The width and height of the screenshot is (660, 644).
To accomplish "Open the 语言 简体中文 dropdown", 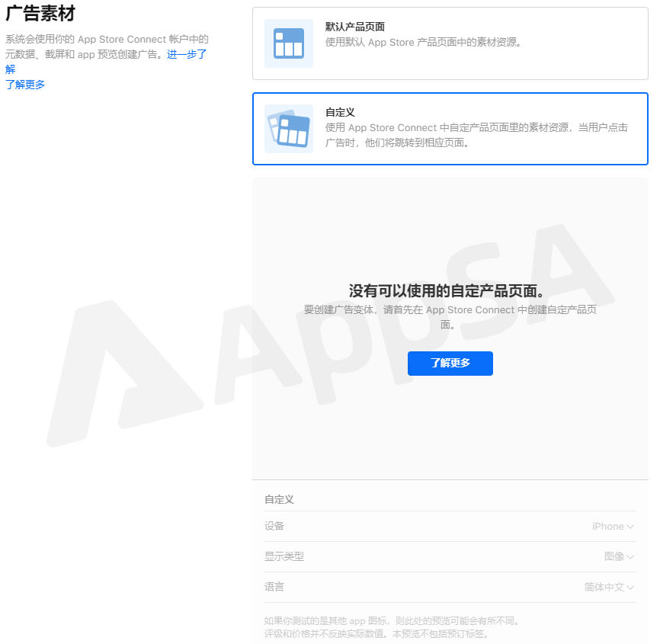I will coord(609,587).
